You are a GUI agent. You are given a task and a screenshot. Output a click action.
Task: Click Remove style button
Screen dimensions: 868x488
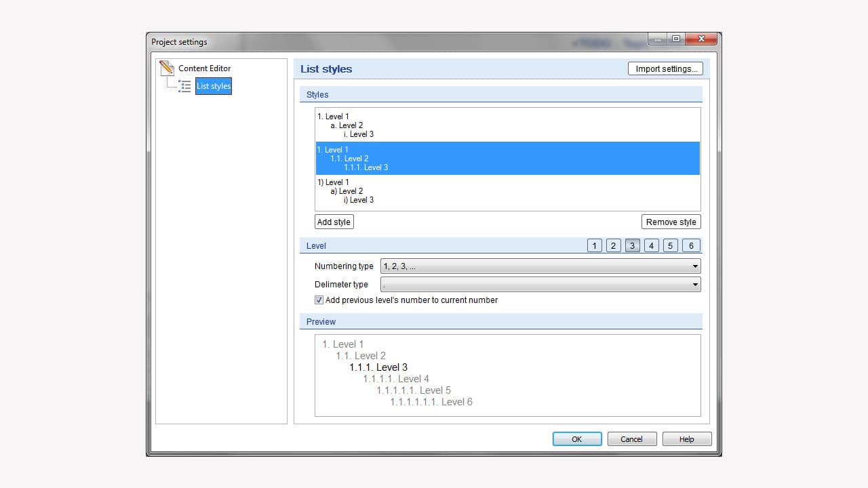pyautogui.click(x=671, y=222)
